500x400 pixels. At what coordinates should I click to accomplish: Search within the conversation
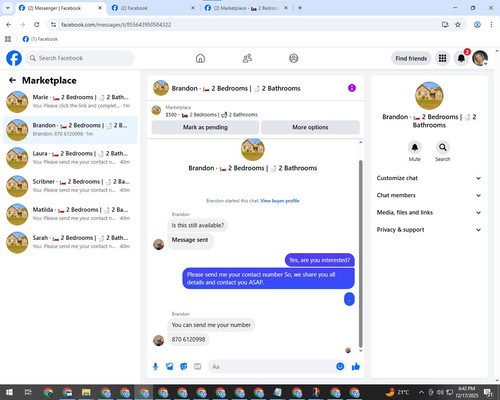coord(442,147)
